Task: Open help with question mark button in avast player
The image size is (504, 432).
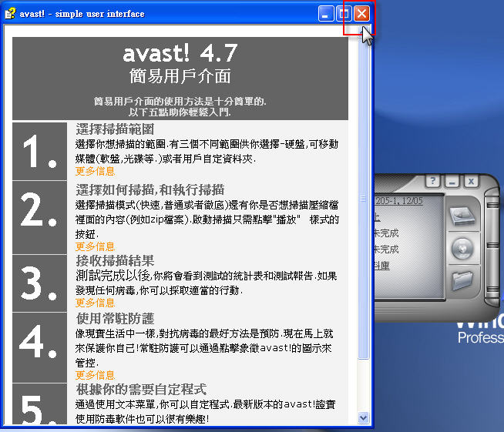Action: click(x=433, y=181)
